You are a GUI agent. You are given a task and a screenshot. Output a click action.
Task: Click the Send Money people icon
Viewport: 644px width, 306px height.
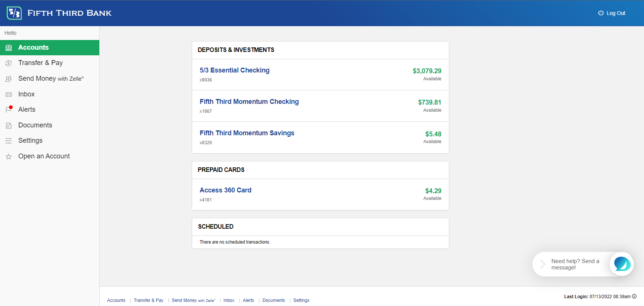(x=9, y=79)
